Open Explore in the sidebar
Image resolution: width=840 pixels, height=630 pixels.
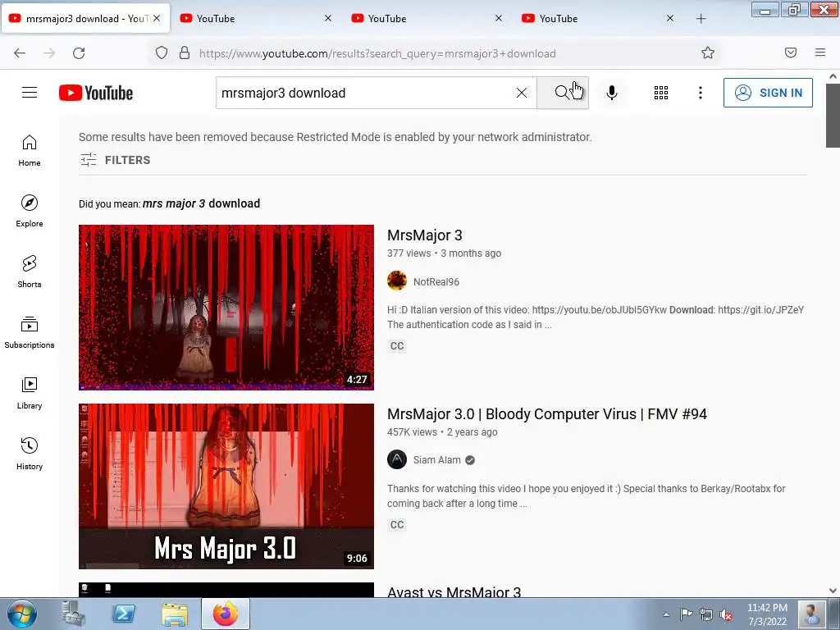click(x=30, y=211)
